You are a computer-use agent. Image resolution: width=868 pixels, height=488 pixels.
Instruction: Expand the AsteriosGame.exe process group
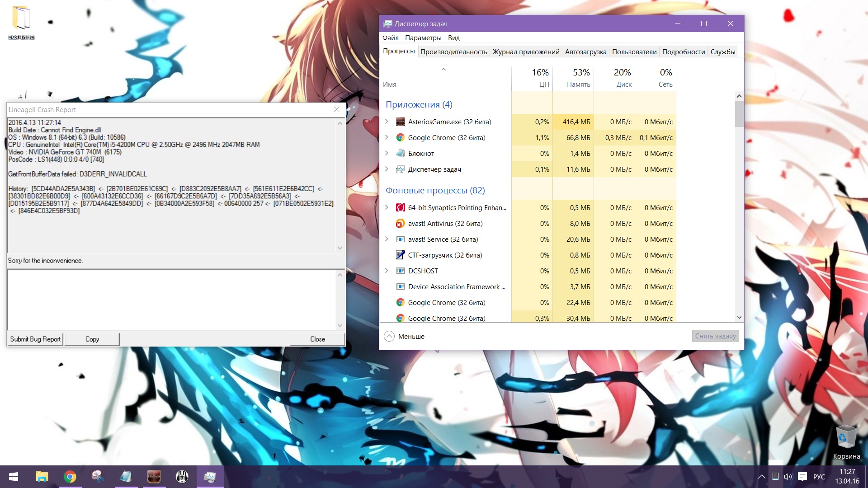click(387, 122)
